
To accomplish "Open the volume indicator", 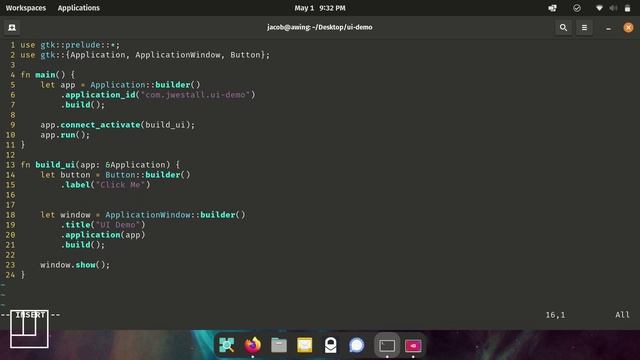I will 613,8.
